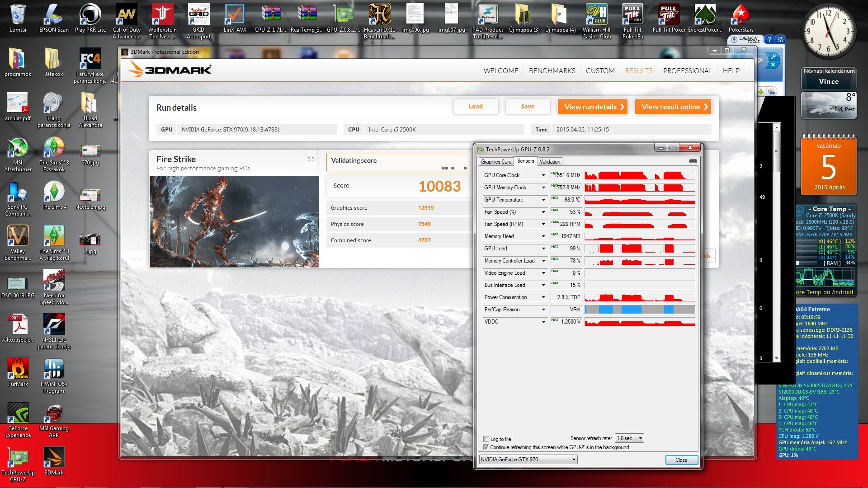
Task: Launch the 3DMark desktop shortcut
Action: pyautogui.click(x=54, y=461)
